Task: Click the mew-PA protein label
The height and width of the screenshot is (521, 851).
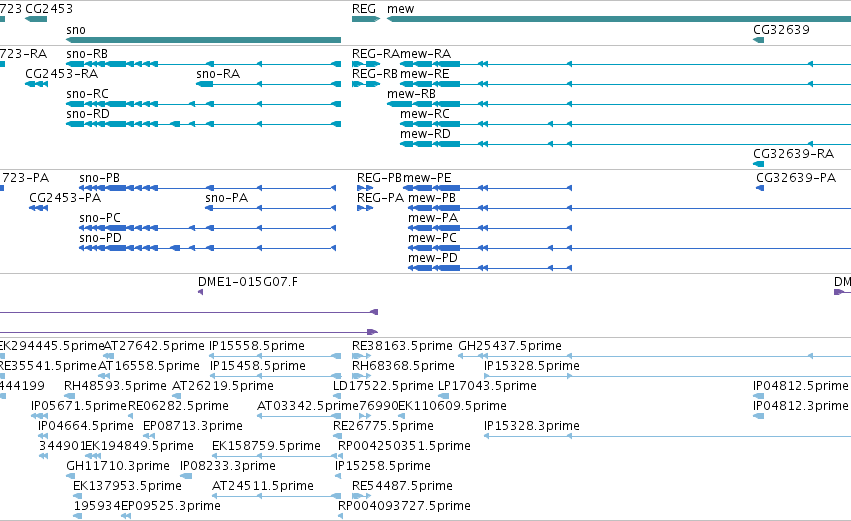Action: (x=433, y=218)
